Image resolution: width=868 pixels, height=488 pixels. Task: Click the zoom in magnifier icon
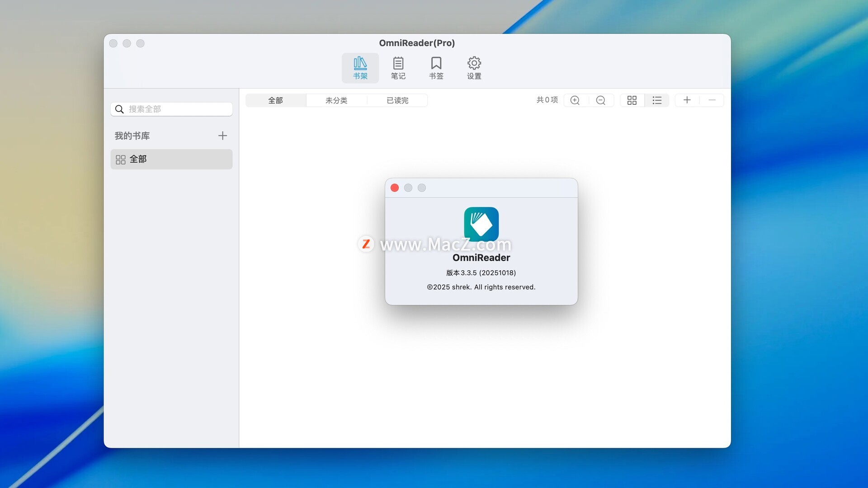point(575,100)
